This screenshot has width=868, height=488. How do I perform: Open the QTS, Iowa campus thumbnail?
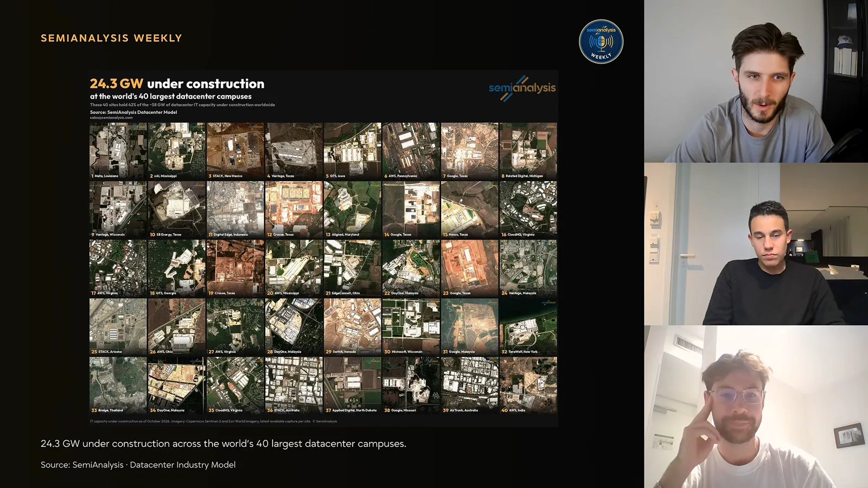(353, 151)
